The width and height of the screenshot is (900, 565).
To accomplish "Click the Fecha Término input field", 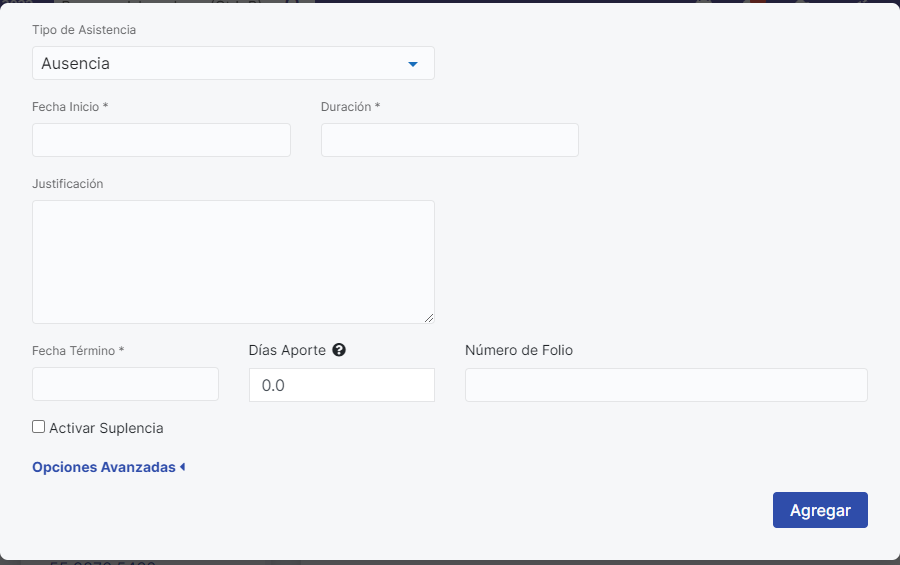I will (x=125, y=384).
